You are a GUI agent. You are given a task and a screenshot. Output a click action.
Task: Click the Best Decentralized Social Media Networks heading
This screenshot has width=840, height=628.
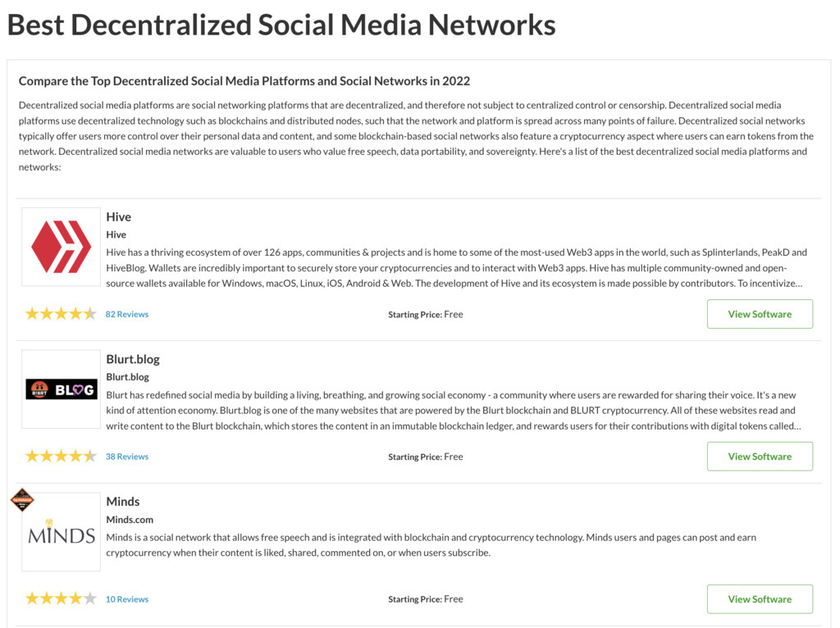(282, 25)
